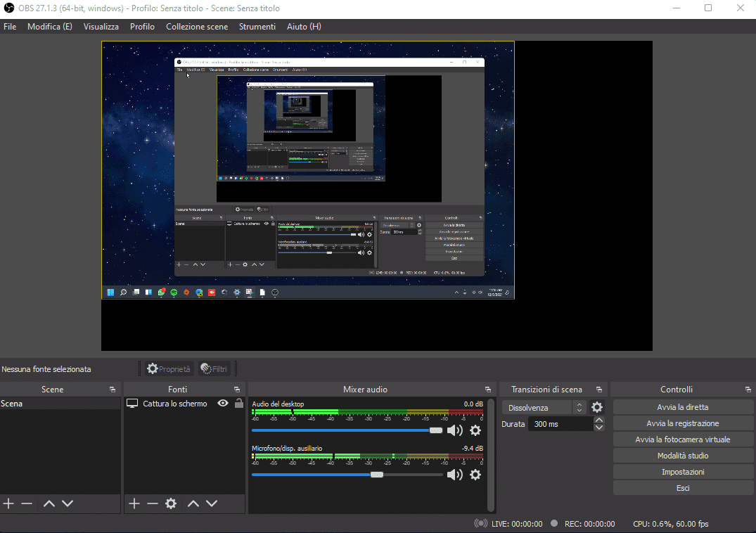Enable Modalità studio

683,456
